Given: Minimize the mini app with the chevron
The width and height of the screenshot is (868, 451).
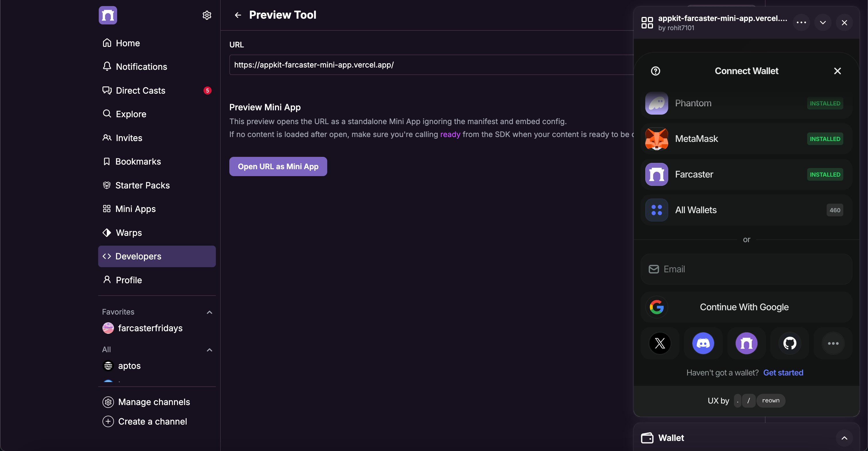Looking at the screenshot, I should coord(823,22).
